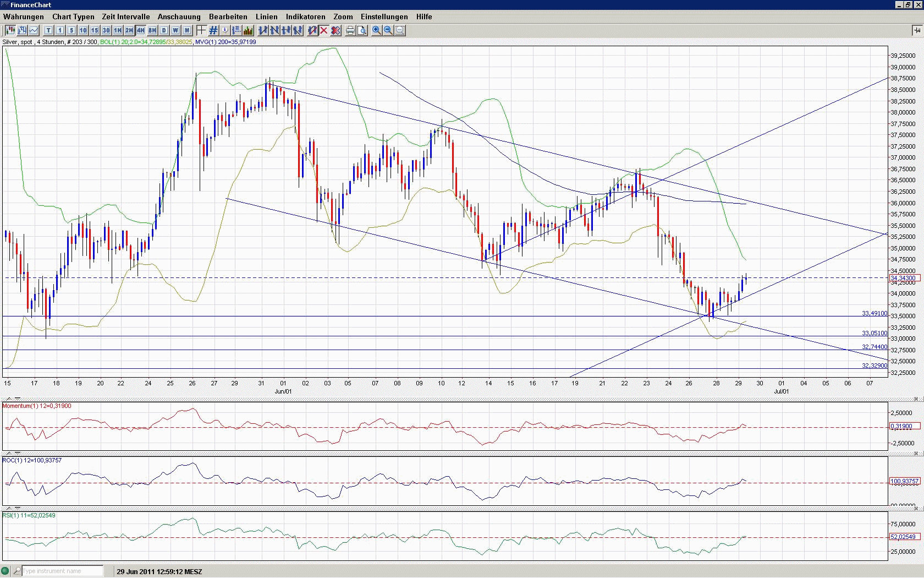Click the bold red X delete-all icon

(x=335, y=30)
